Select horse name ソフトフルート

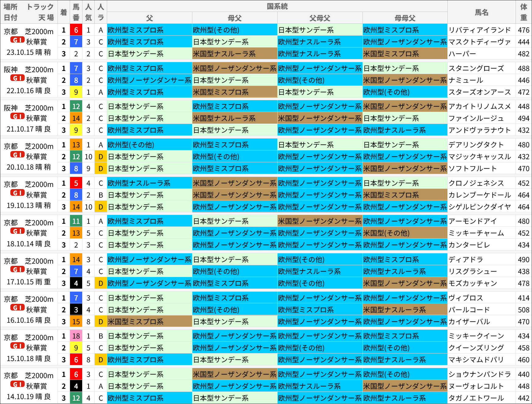click(x=473, y=169)
